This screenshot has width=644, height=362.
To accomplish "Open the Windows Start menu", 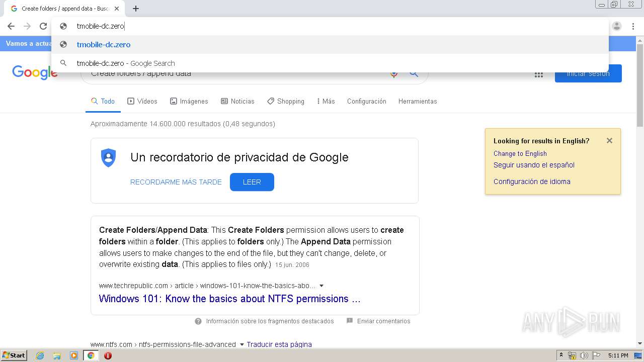I will pyautogui.click(x=14, y=355).
